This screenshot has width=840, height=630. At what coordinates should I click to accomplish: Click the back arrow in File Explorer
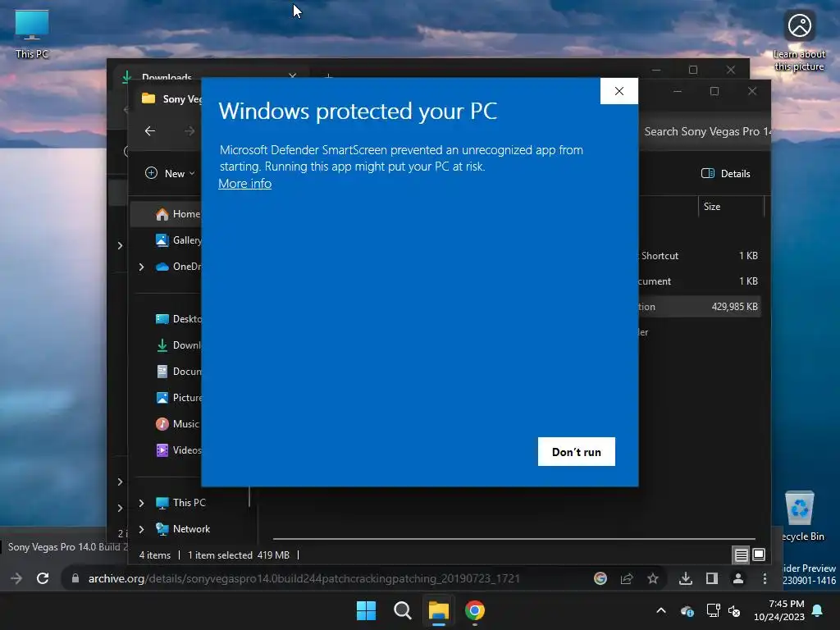point(150,130)
